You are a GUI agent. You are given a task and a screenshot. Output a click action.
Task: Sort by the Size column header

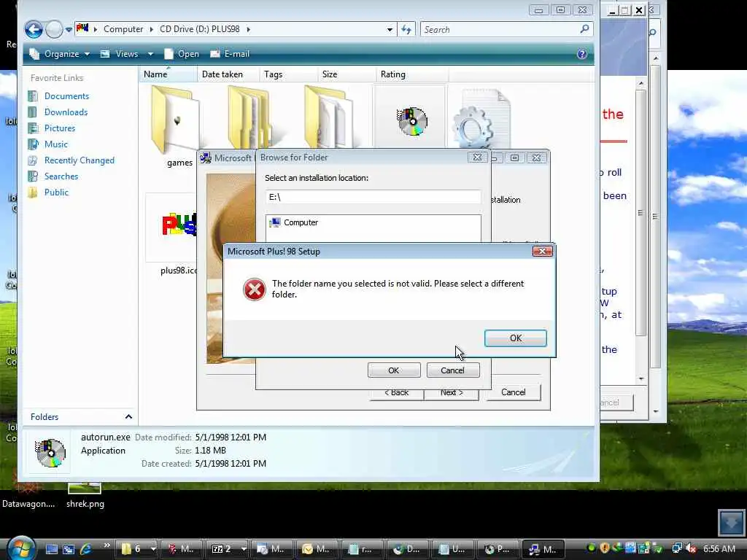point(347,74)
